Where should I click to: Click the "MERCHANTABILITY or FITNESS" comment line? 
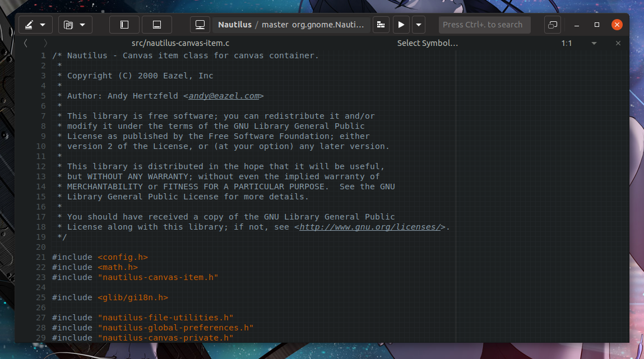pos(231,187)
